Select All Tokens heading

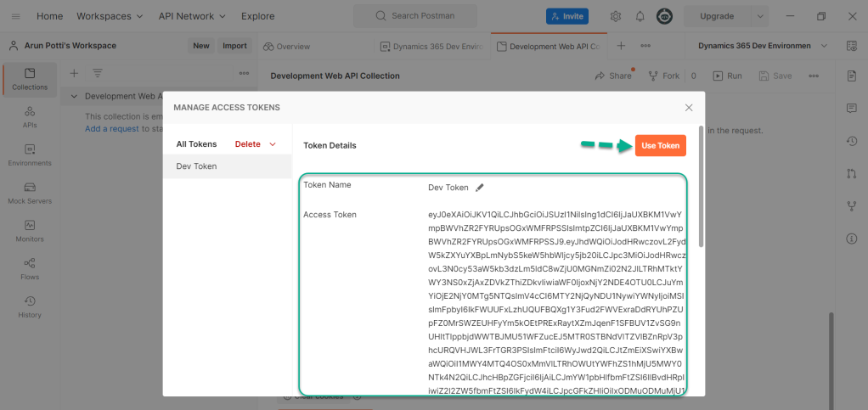click(x=196, y=143)
